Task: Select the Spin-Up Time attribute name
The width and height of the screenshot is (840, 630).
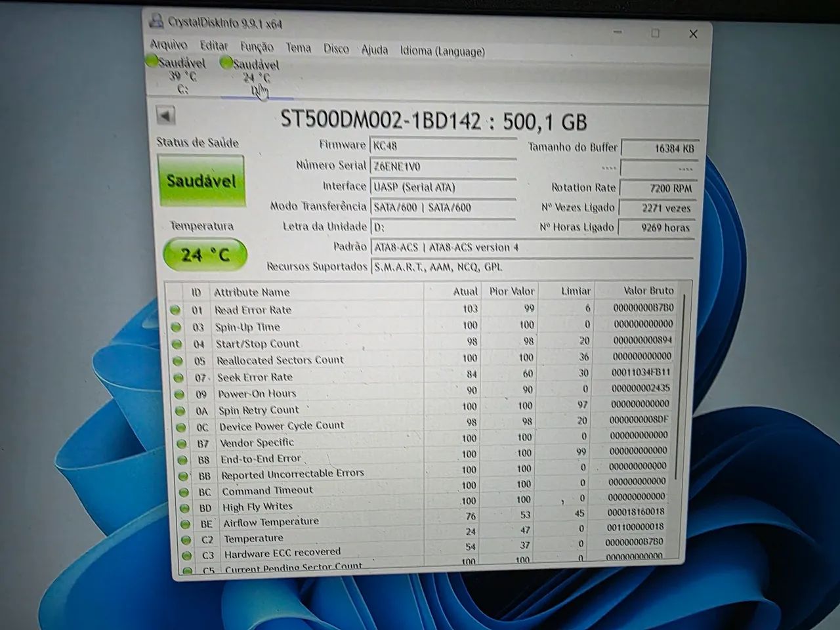Action: pyautogui.click(x=247, y=327)
